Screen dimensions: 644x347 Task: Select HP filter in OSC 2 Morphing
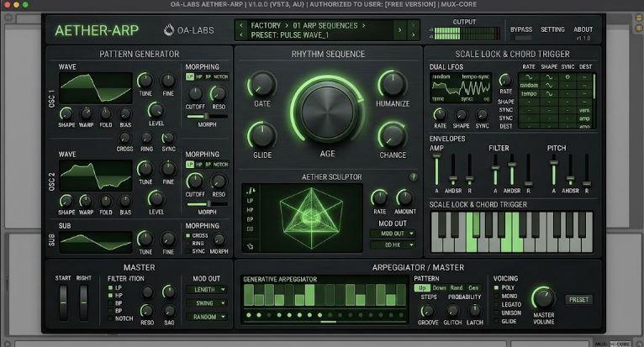pos(198,165)
